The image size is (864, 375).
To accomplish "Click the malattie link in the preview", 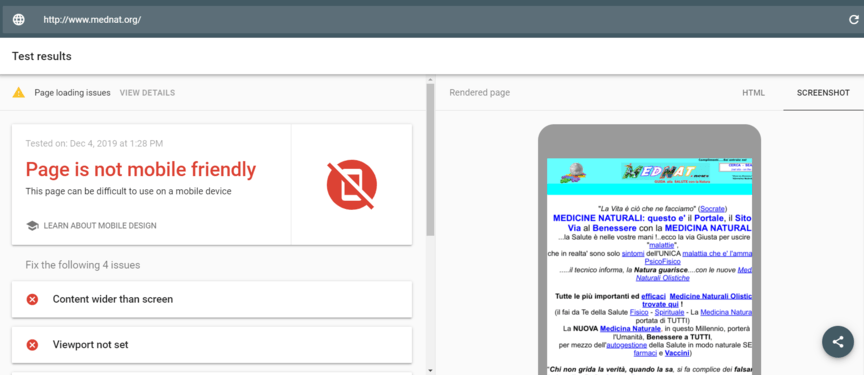I will pos(661,245).
